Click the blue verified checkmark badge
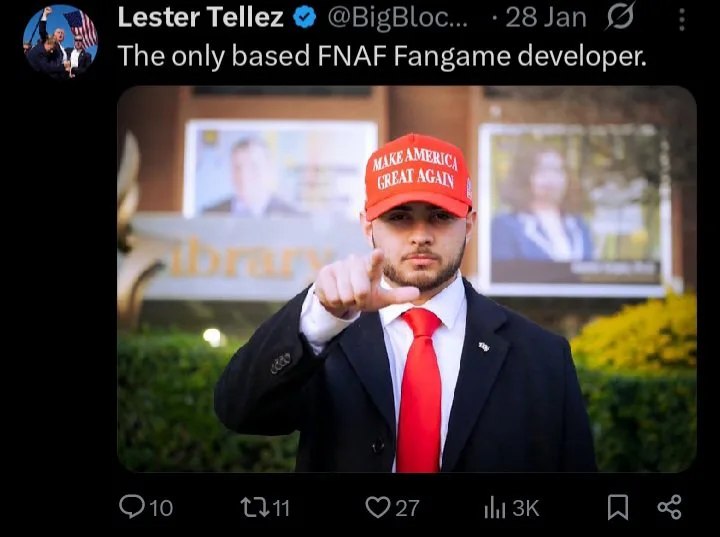The image size is (720, 537). point(304,18)
